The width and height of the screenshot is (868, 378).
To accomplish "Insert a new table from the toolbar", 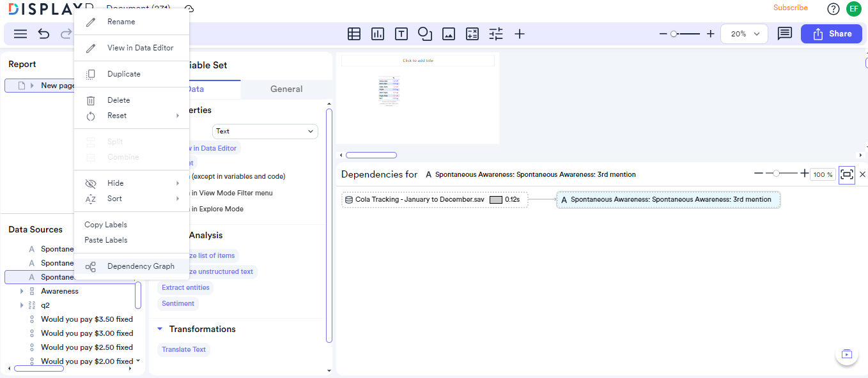I will tap(354, 34).
